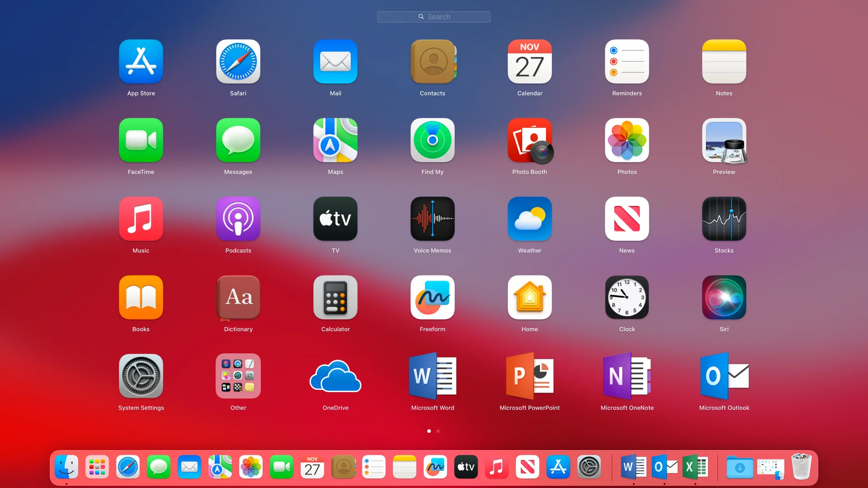Launch the Photo Booth app
The height and width of the screenshot is (488, 868).
click(530, 140)
